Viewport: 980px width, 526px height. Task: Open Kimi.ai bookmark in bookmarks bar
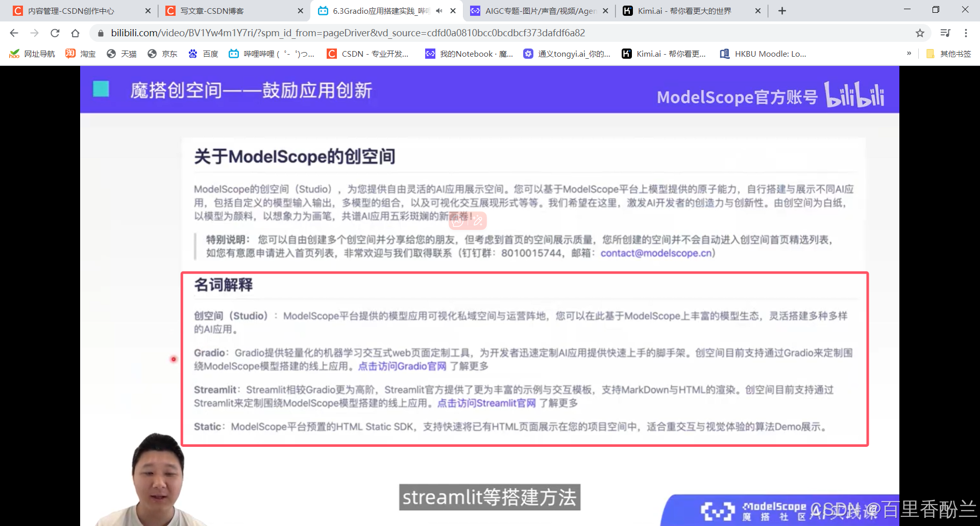pos(664,54)
